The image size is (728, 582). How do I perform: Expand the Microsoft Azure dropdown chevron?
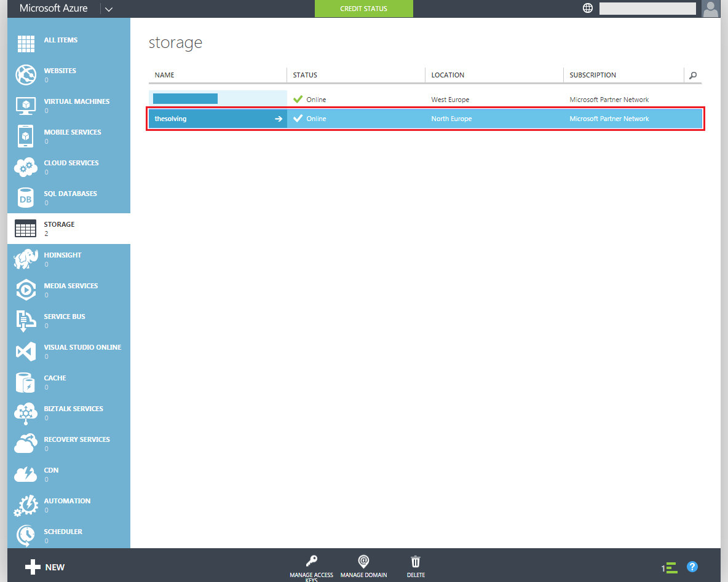click(109, 9)
